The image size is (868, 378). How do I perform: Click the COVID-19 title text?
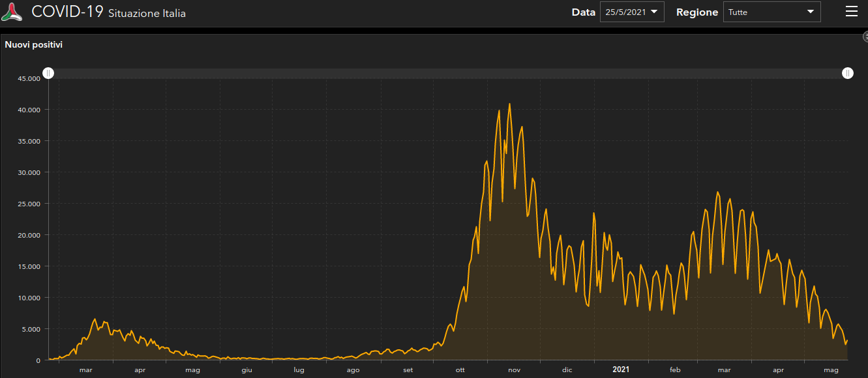point(67,12)
